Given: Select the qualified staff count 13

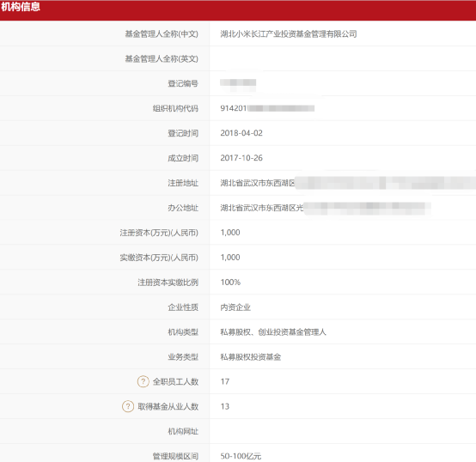Looking at the screenshot, I should pyautogui.click(x=225, y=406).
